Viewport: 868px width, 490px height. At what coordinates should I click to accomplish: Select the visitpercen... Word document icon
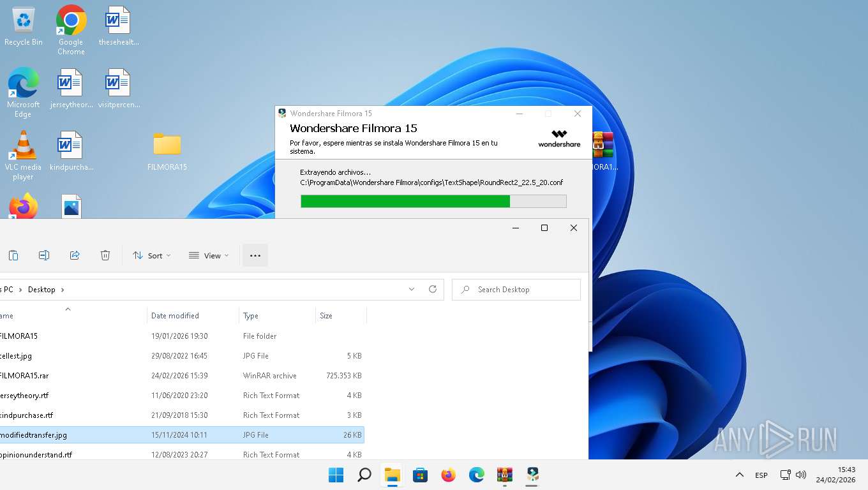[119, 89]
